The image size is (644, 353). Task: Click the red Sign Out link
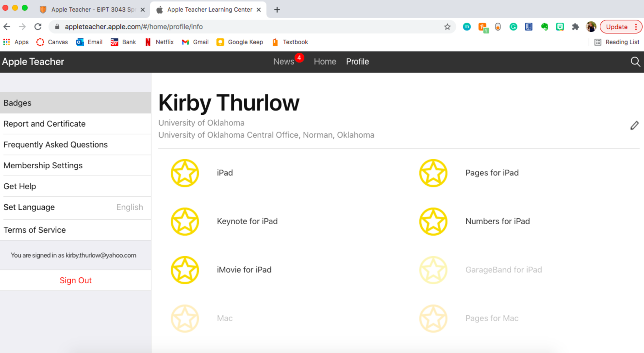(75, 280)
